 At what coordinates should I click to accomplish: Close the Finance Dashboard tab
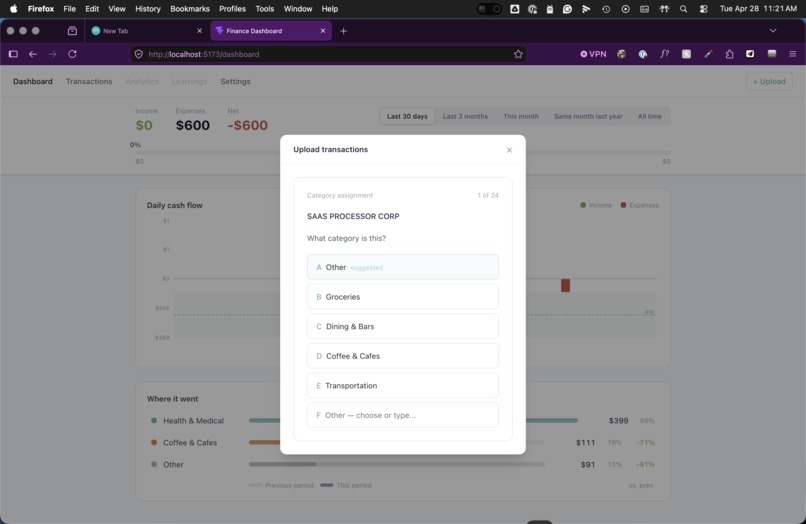[323, 31]
